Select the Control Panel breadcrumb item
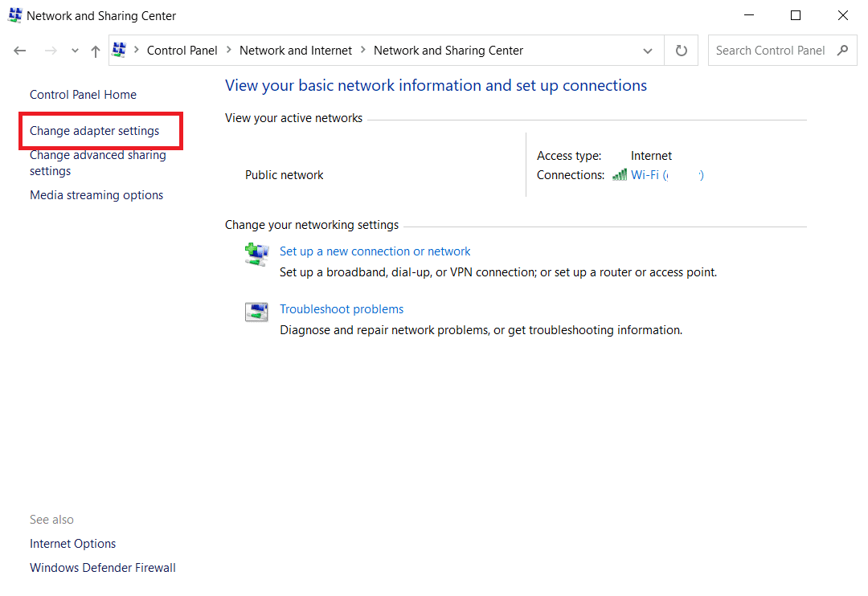Image resolution: width=868 pixels, height=596 pixels. [x=182, y=51]
